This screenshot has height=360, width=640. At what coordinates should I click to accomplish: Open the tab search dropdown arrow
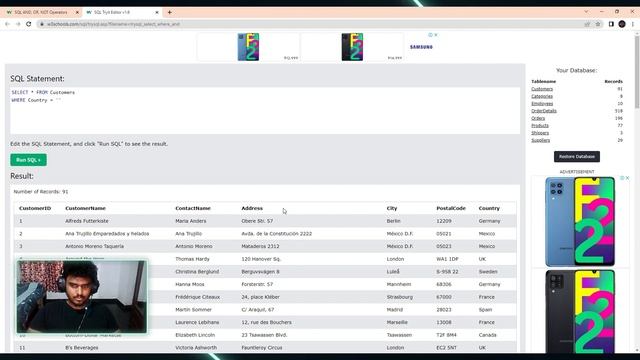coord(587,12)
